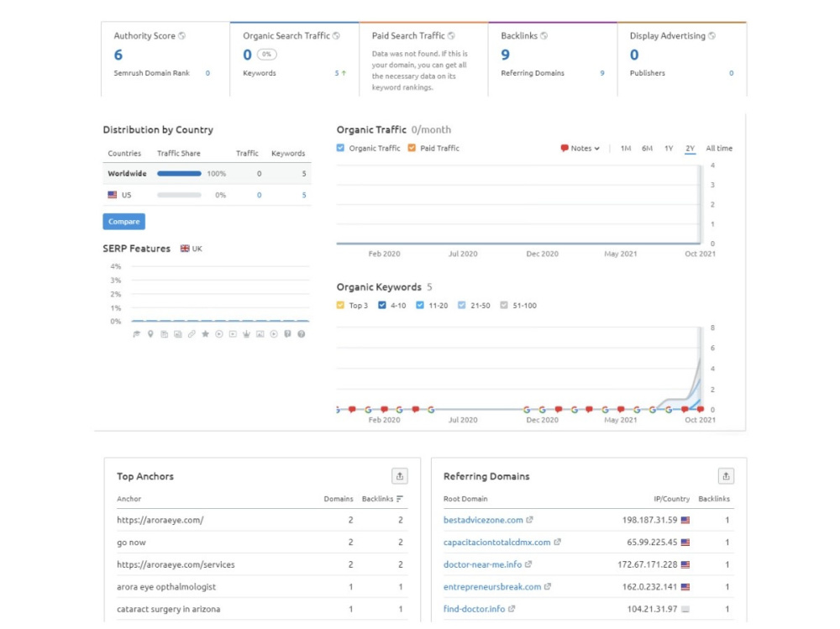840x629 pixels.
Task: Select the 2Y time range
Action: pyautogui.click(x=690, y=149)
